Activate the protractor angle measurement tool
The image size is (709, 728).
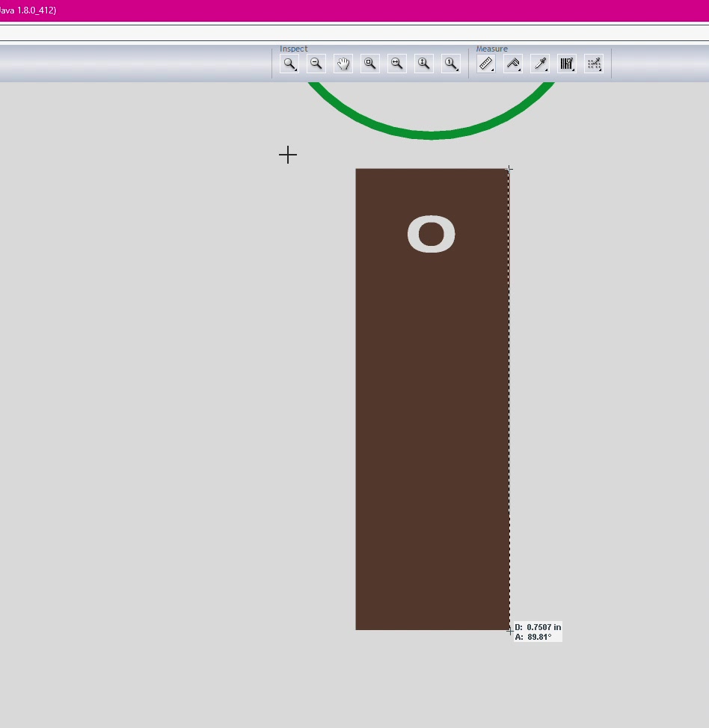513,64
